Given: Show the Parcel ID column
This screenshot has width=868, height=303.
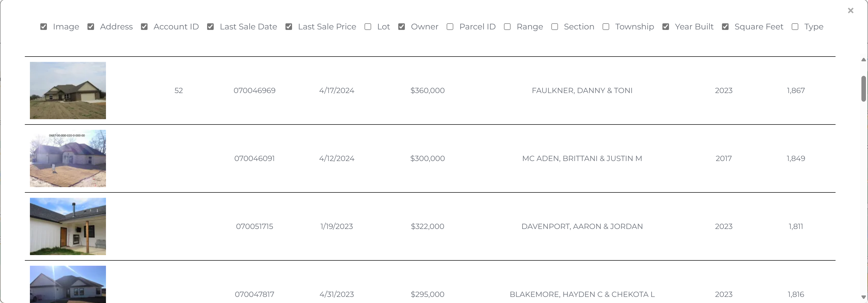Looking at the screenshot, I should pos(450,27).
